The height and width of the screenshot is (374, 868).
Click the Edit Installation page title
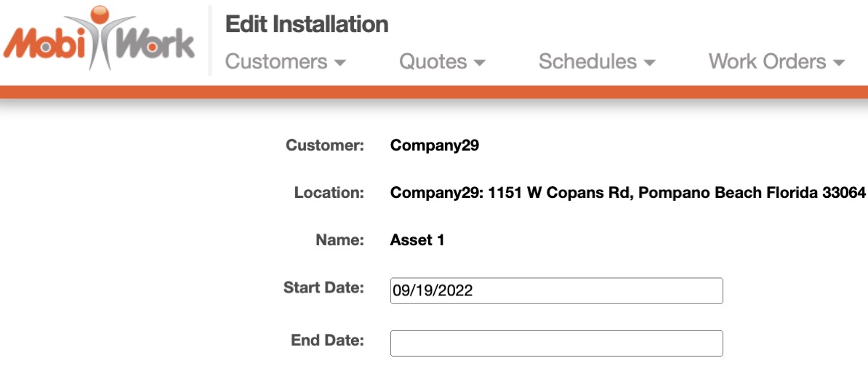307,24
